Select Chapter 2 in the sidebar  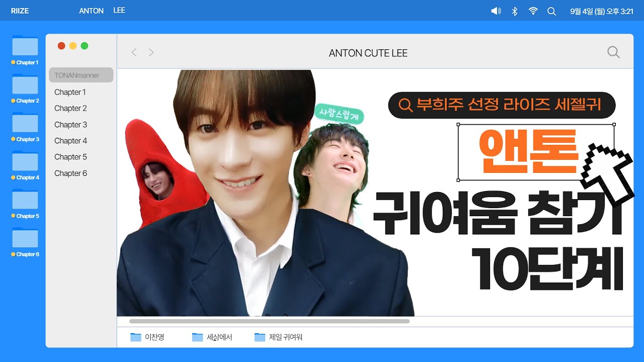[x=70, y=108]
